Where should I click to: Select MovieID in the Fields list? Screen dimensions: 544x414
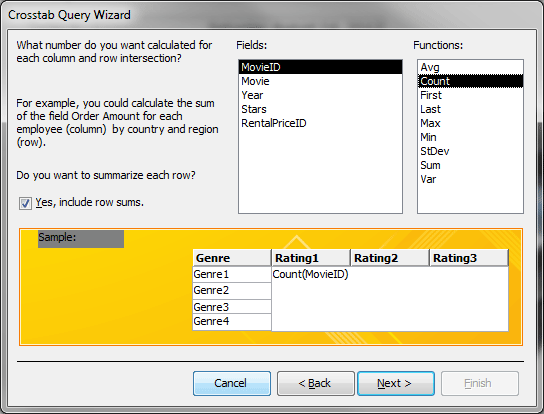click(320, 67)
